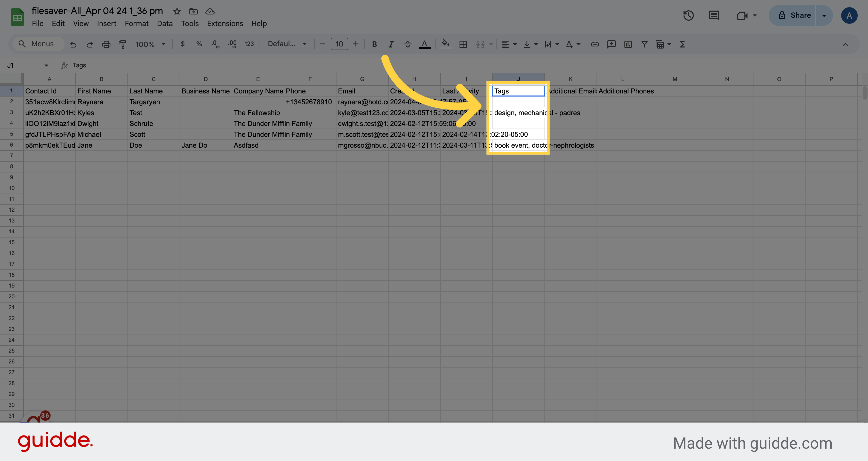The width and height of the screenshot is (868, 461).
Task: Format as currency with dollar icon
Action: pos(183,44)
